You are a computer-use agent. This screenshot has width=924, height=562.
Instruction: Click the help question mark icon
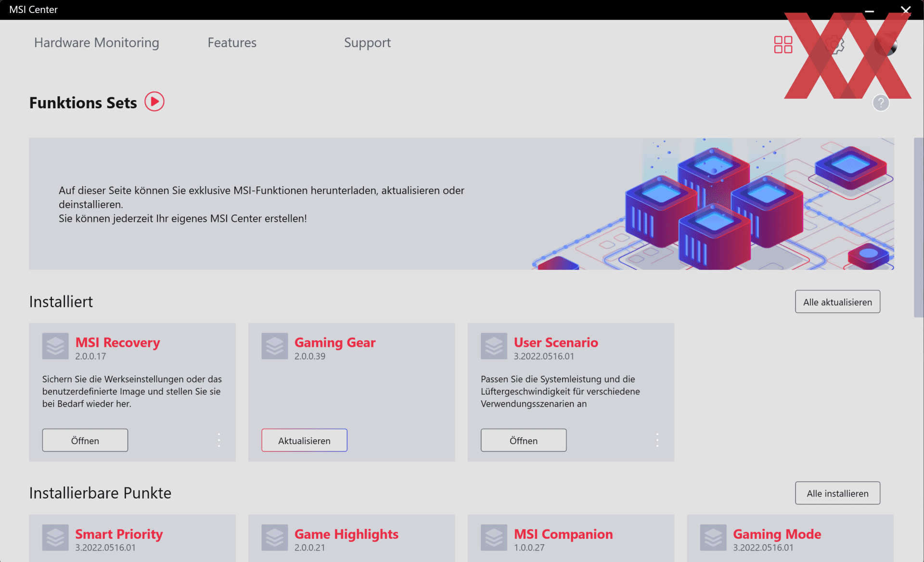coord(881,102)
